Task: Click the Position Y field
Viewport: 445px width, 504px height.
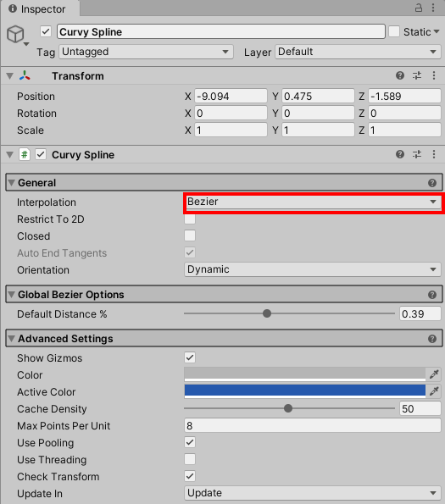Action: [318, 96]
